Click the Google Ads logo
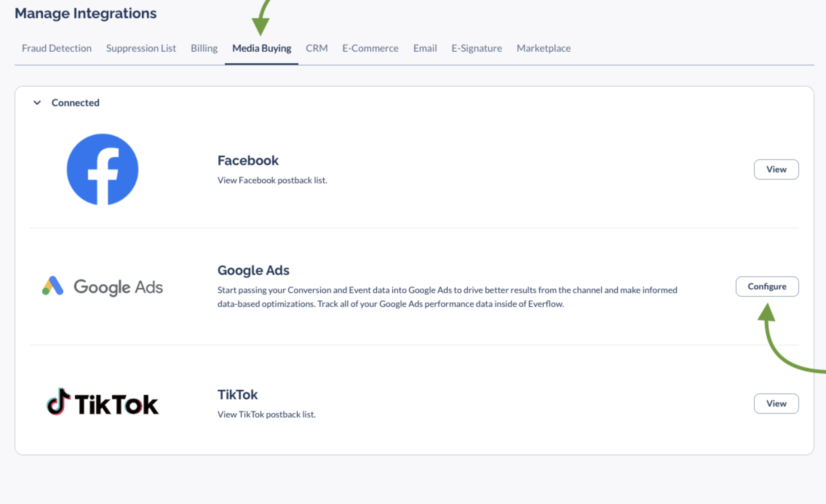The width and height of the screenshot is (826, 504). [103, 287]
